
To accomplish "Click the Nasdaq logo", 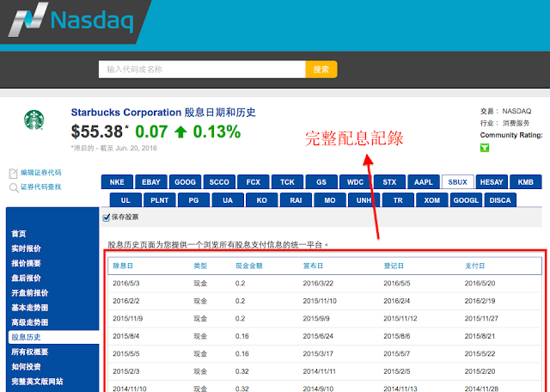I will click(x=71, y=19).
